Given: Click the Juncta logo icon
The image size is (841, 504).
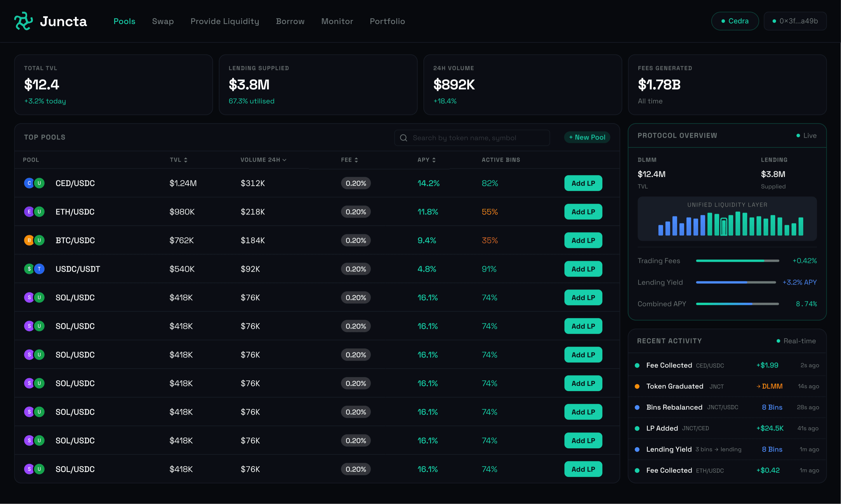Looking at the screenshot, I should point(23,21).
